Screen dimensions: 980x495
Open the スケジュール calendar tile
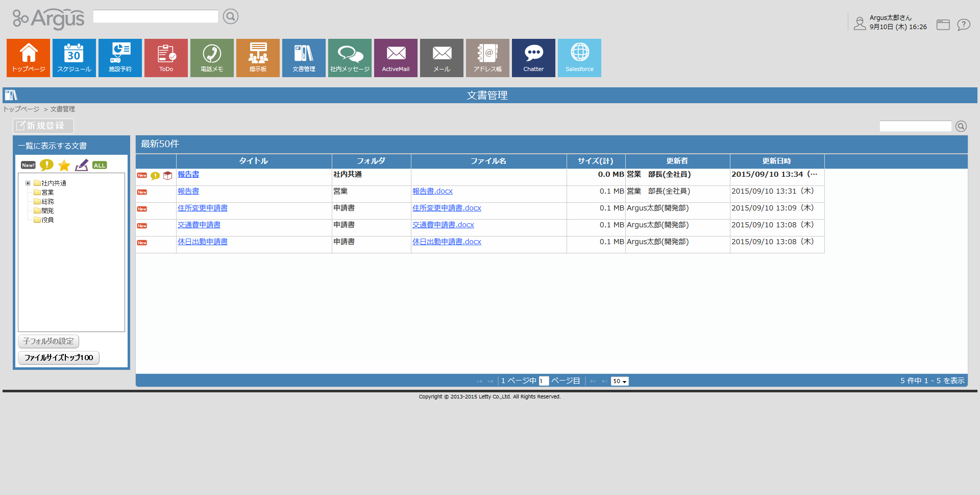[x=75, y=58]
